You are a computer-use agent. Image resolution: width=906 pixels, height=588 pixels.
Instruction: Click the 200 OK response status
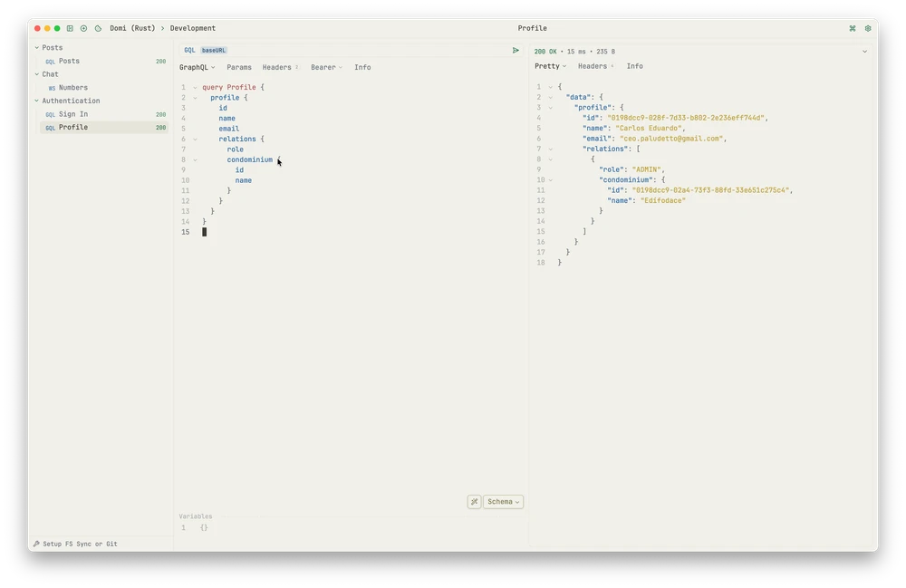(x=545, y=52)
